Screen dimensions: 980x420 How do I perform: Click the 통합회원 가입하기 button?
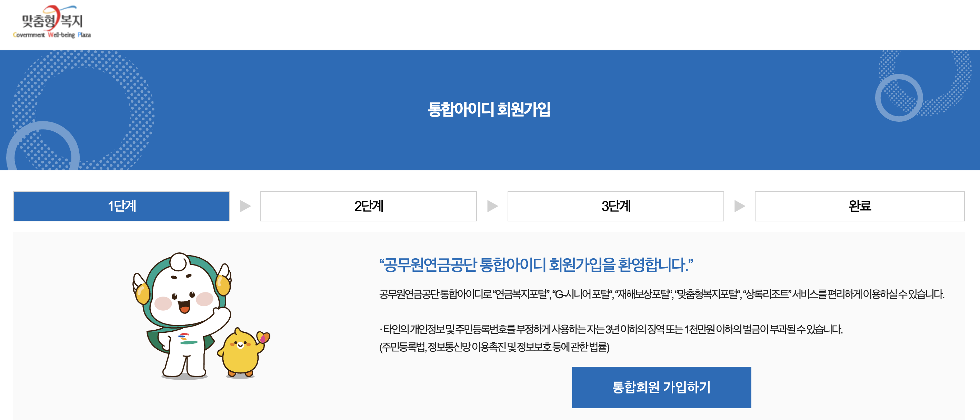pyautogui.click(x=661, y=387)
